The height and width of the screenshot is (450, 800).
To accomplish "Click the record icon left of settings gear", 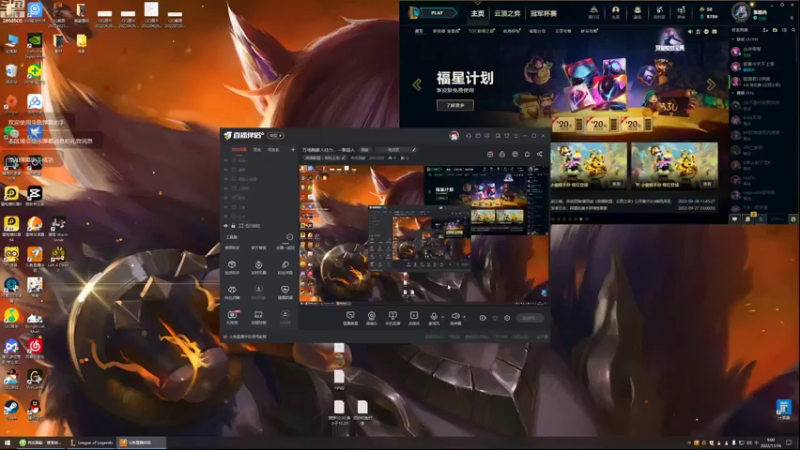I will (483, 318).
